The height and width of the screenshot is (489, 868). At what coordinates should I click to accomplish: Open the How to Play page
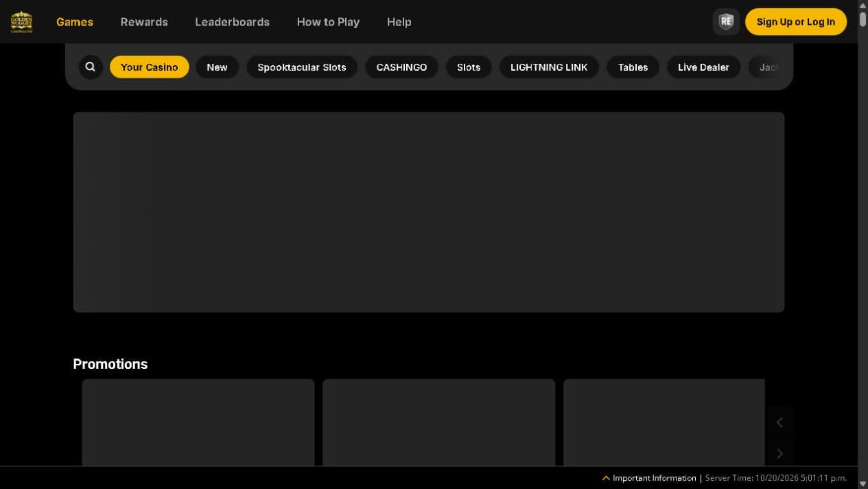[328, 22]
